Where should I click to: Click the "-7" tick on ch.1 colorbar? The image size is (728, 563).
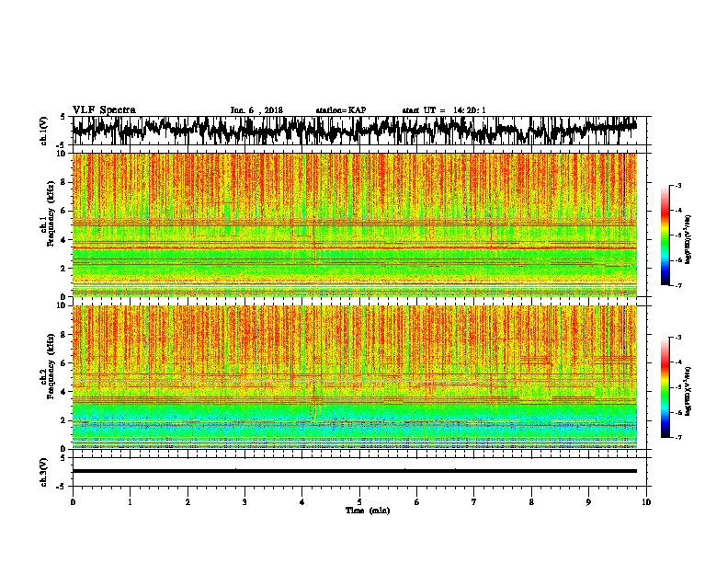coord(678,285)
